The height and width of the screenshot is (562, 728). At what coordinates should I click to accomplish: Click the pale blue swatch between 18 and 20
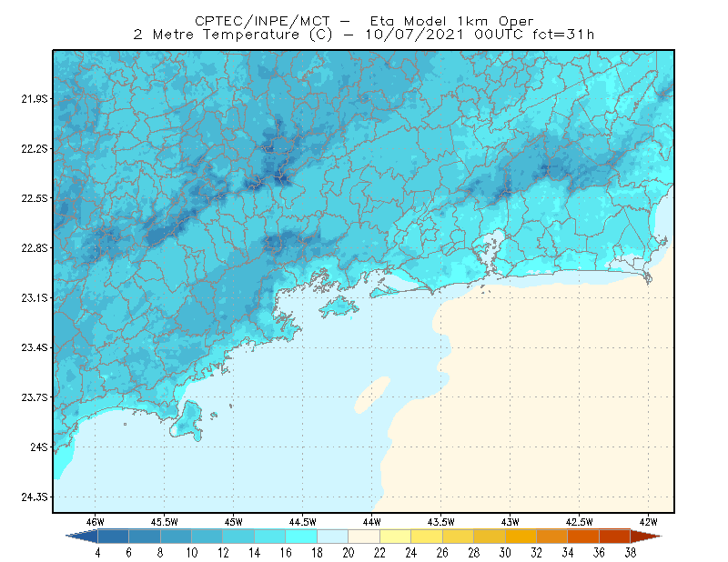tap(332, 537)
